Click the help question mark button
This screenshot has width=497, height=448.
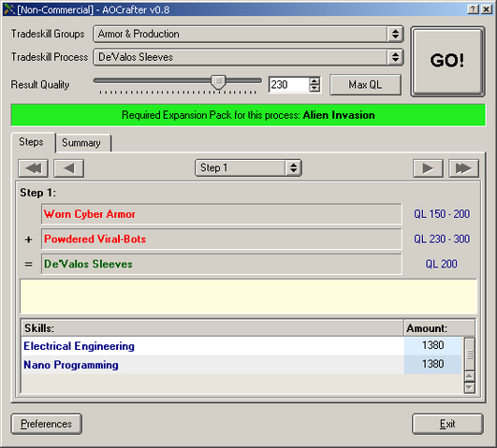point(473,9)
